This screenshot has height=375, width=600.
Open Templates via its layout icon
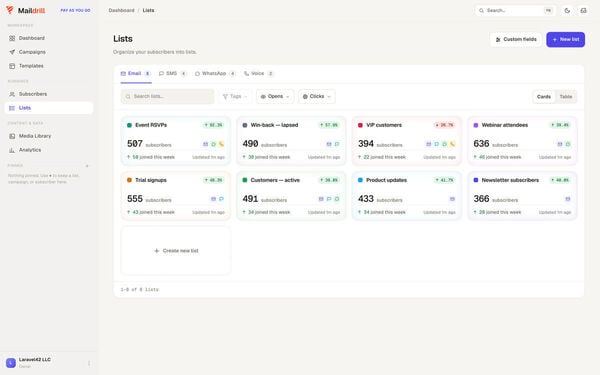tap(12, 66)
